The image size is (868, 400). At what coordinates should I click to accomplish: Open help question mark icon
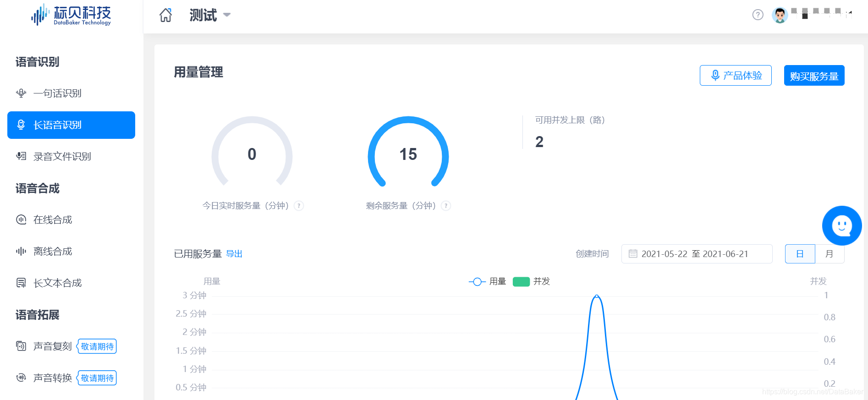pos(758,15)
